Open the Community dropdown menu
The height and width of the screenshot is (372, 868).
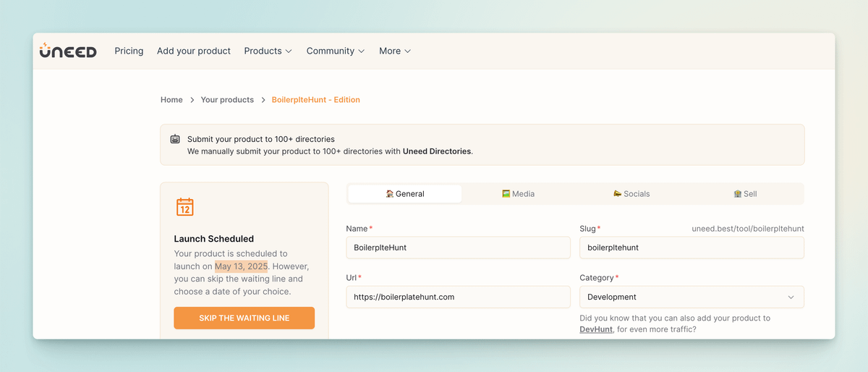pos(335,51)
